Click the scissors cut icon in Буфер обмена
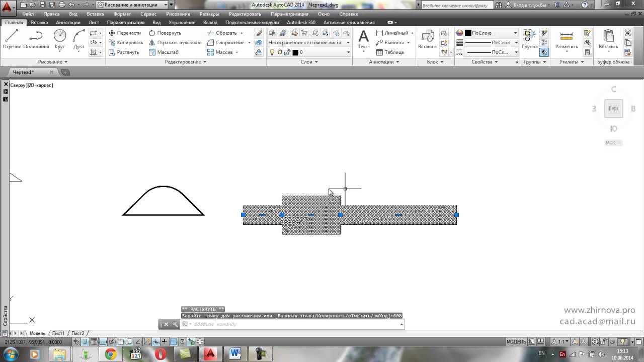644x362 pixels. click(627, 33)
